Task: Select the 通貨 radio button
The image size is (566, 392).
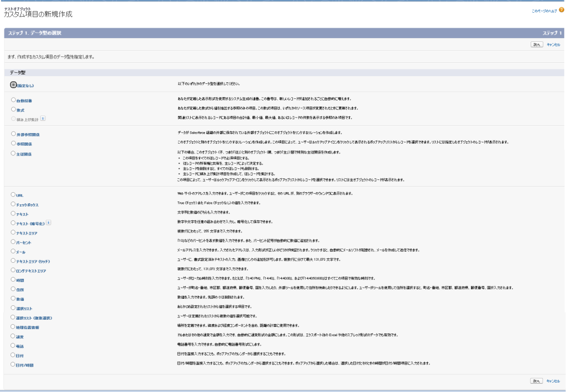Action: point(13,336)
